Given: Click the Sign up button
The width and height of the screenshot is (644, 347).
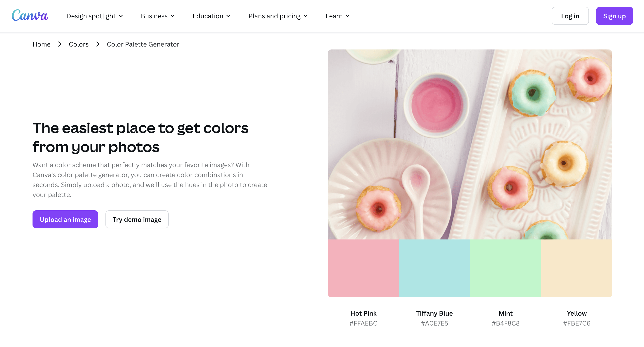Looking at the screenshot, I should click(x=614, y=16).
